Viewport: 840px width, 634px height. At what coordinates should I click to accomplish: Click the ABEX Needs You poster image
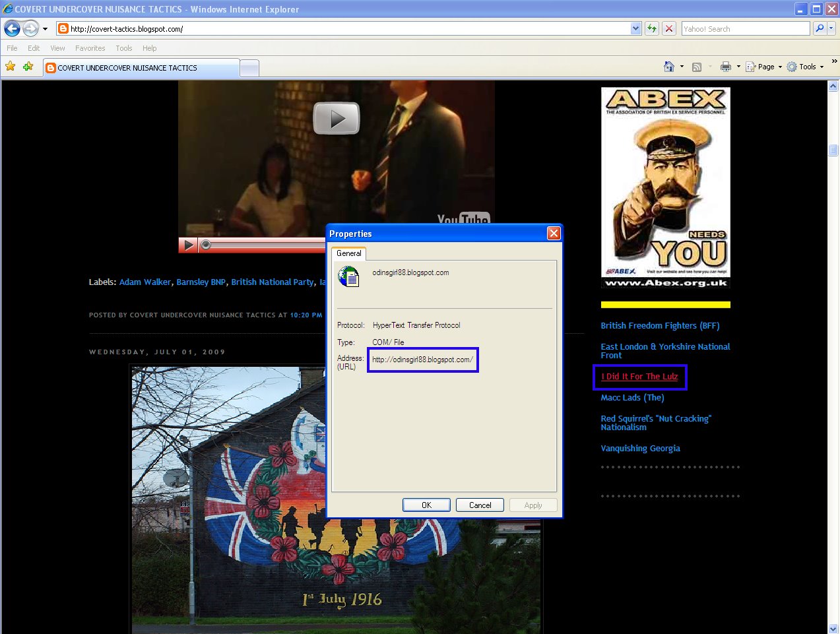click(665, 188)
